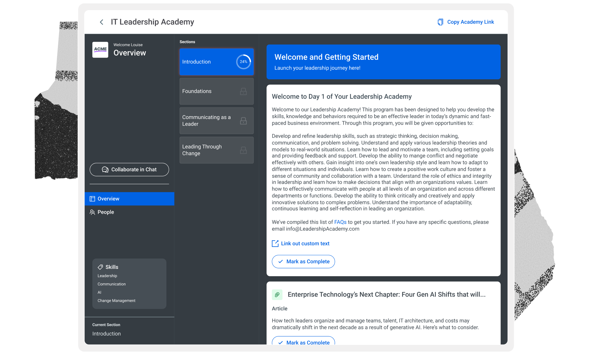592x364 pixels.
Task: Click the copy icon beside Copy Academy Link
Action: click(440, 22)
